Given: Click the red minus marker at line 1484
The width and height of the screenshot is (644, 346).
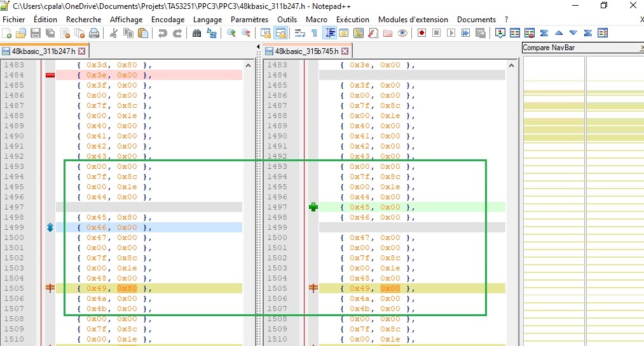Looking at the screenshot, I should pos(50,75).
